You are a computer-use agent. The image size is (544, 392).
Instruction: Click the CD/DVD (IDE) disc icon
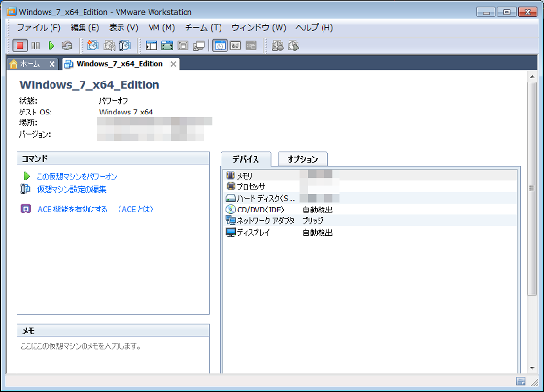[231, 210]
